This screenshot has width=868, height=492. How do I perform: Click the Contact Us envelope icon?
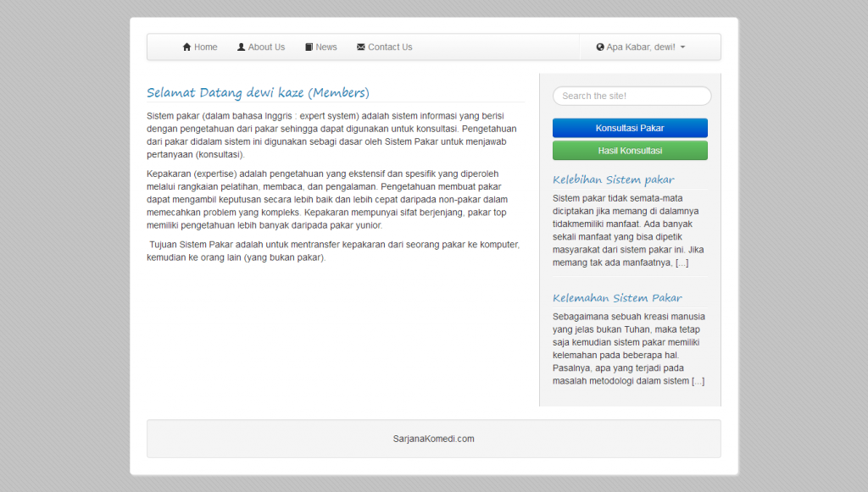[361, 47]
